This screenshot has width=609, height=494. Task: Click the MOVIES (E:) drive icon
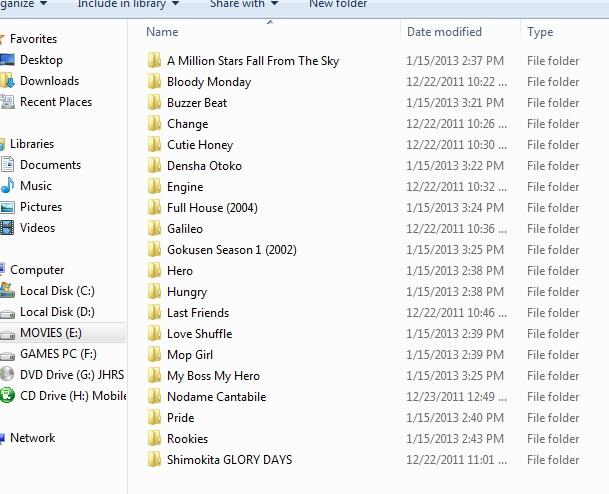pos(7,335)
